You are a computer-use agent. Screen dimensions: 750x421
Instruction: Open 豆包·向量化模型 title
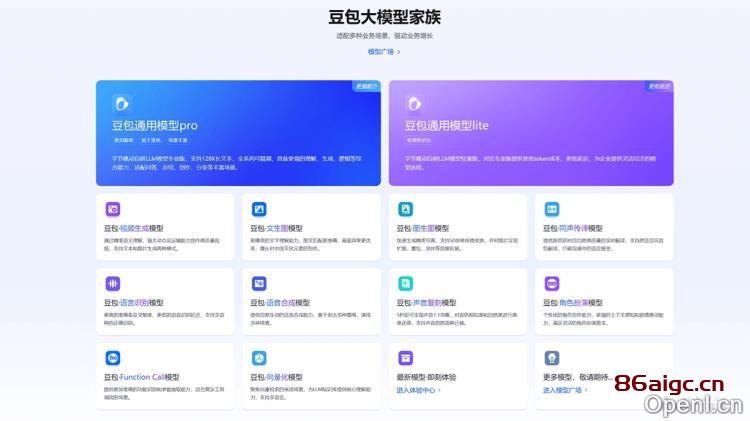pyautogui.click(x=276, y=377)
